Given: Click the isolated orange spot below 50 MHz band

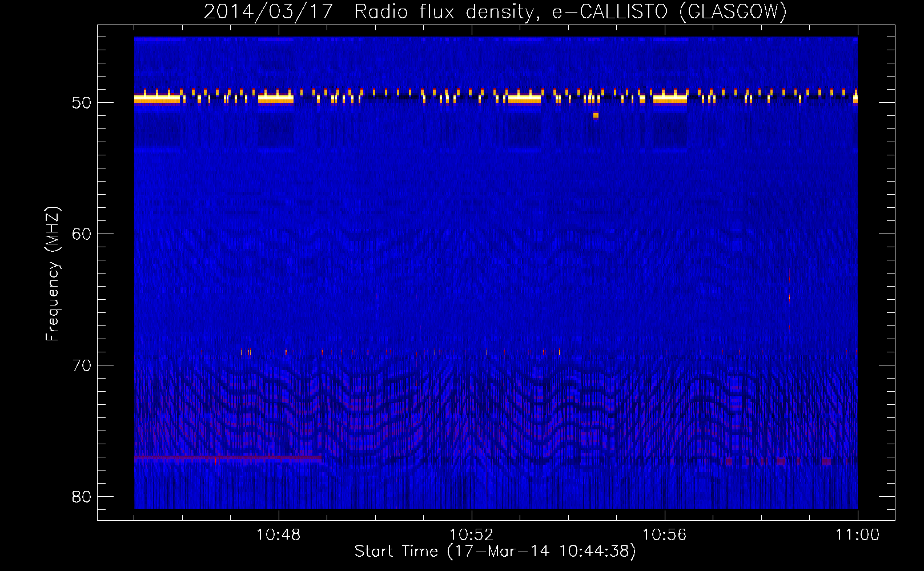Looking at the screenshot, I should [x=596, y=115].
